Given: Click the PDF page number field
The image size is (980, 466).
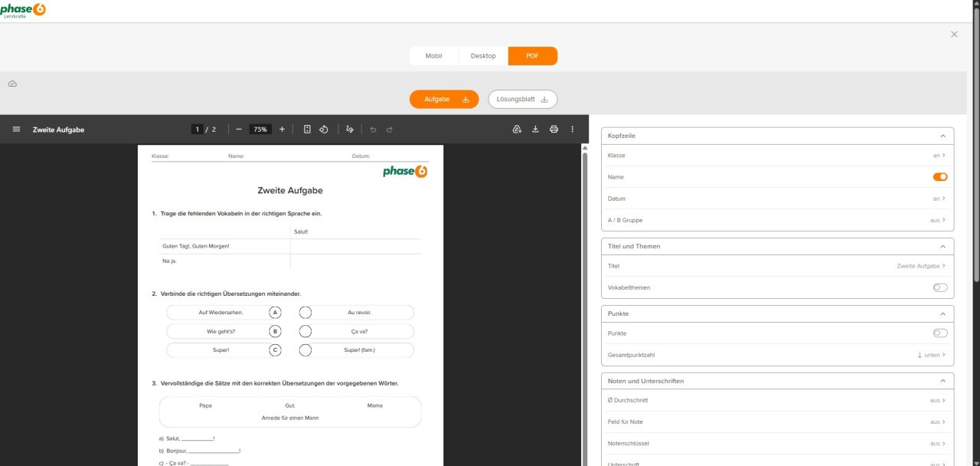Looking at the screenshot, I should 198,130.
